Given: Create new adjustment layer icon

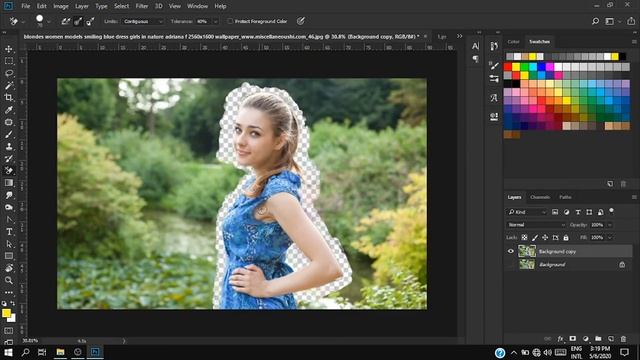Looking at the screenshot, I should pos(586,339).
